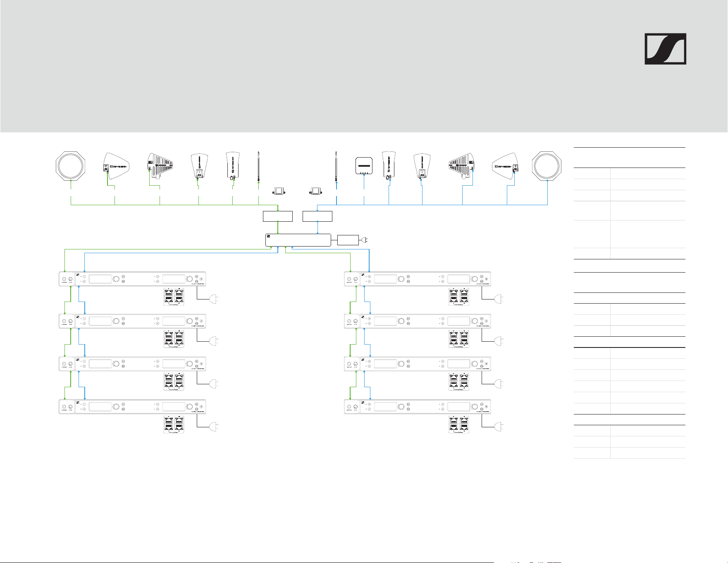The width and height of the screenshot is (728, 563).
Task: Select the green-line antenna next to the rod antenna
Action: 233,166
